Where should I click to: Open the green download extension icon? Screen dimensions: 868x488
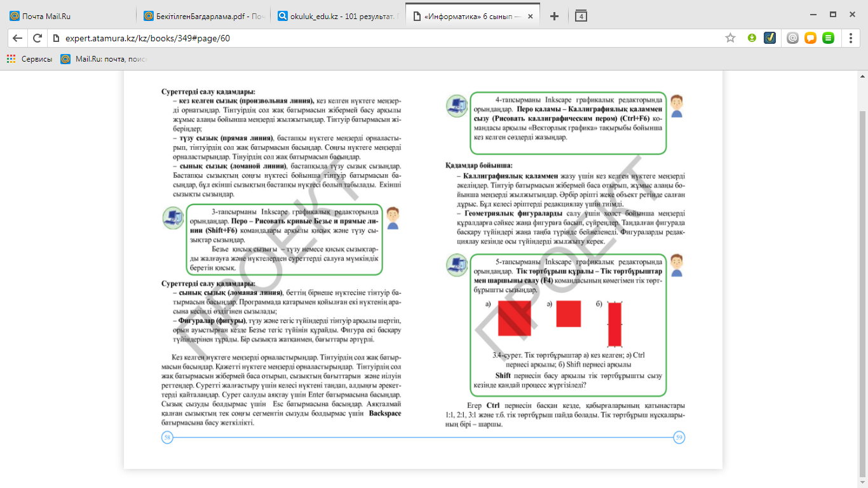click(x=752, y=38)
